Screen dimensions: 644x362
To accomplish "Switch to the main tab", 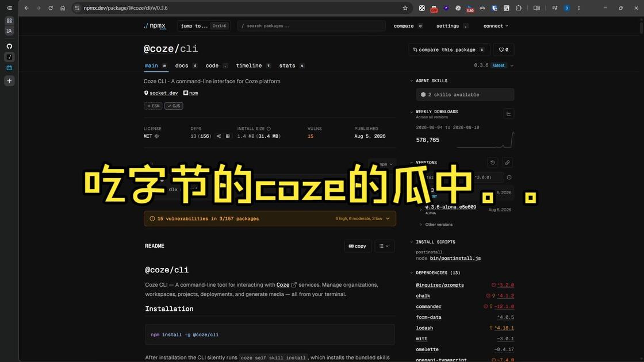I will pos(156,66).
